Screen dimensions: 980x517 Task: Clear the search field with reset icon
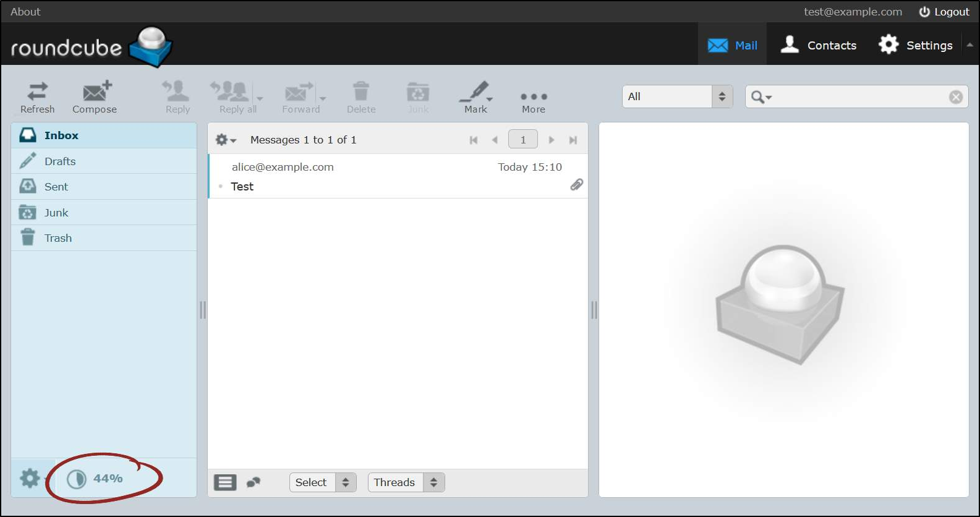click(x=956, y=97)
